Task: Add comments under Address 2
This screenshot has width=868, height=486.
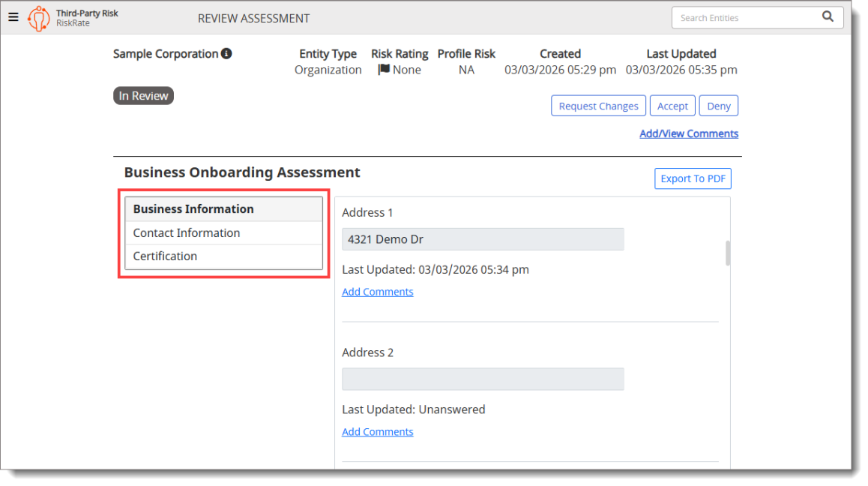Action: click(x=377, y=432)
